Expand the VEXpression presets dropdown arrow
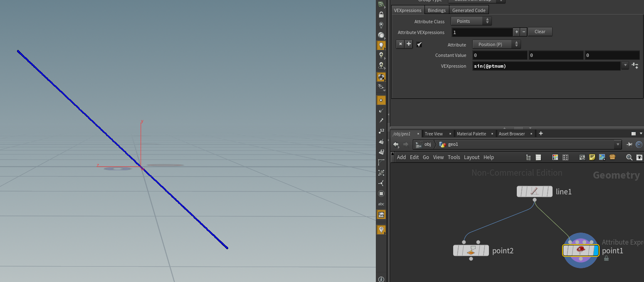Screen dimensions: 644x282 click(625, 66)
